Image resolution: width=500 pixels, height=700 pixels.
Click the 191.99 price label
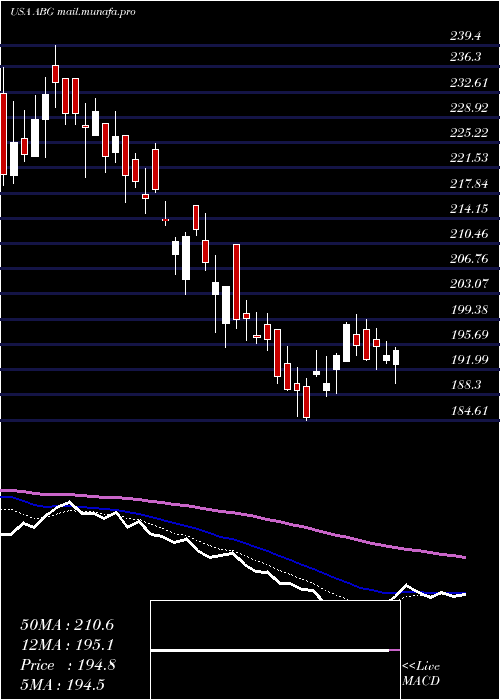[x=468, y=360]
